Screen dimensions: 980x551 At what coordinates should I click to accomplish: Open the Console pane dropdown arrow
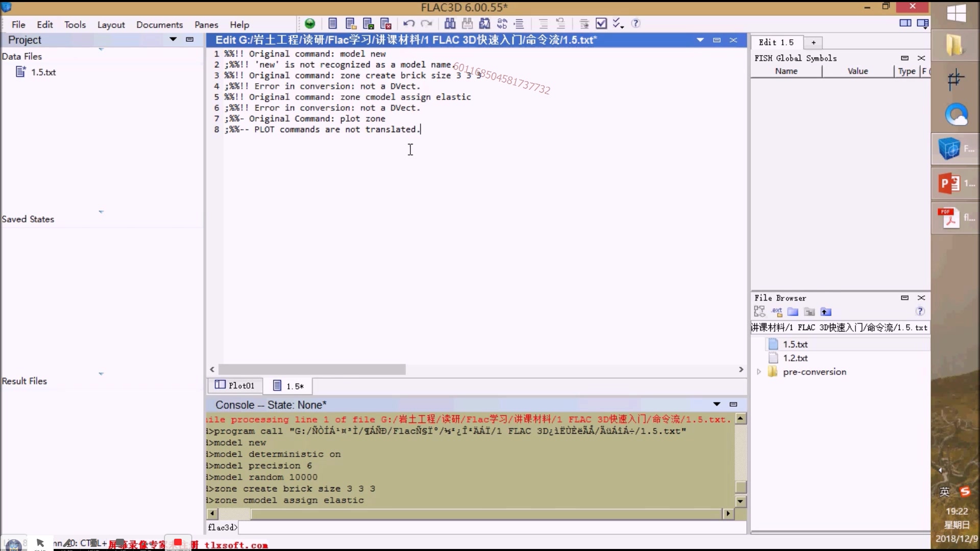[717, 404]
